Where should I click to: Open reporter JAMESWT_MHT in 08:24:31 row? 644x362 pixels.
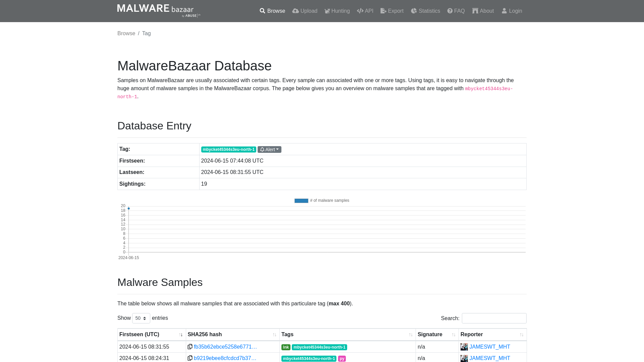[x=490, y=358]
